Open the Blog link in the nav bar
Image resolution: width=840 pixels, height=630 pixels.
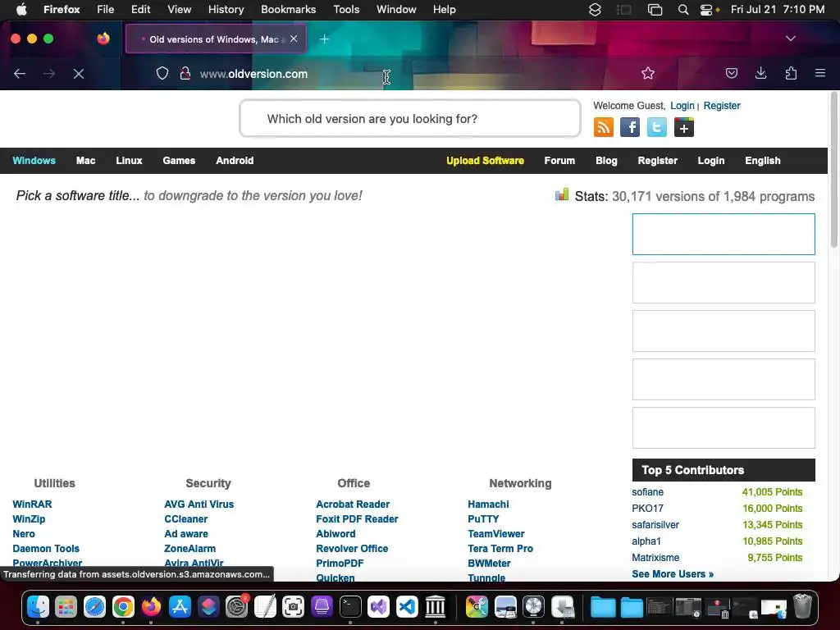point(606,161)
